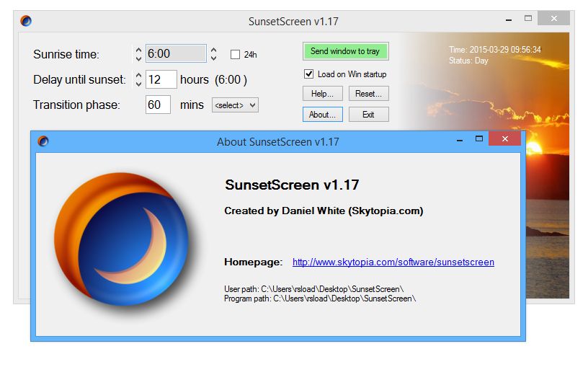Click the Sunrise time label
Viewport: 588px width, 367px height.
[x=66, y=54]
